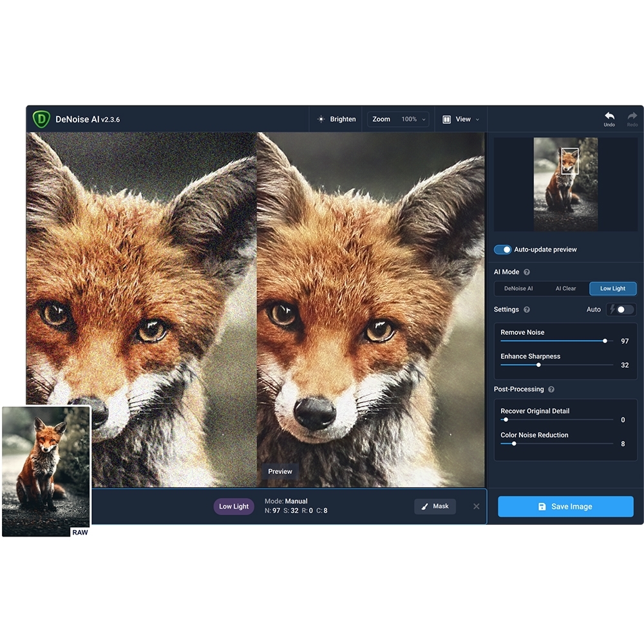644x644 pixels.
Task: Expand the View dropdown menu
Action: point(462,119)
